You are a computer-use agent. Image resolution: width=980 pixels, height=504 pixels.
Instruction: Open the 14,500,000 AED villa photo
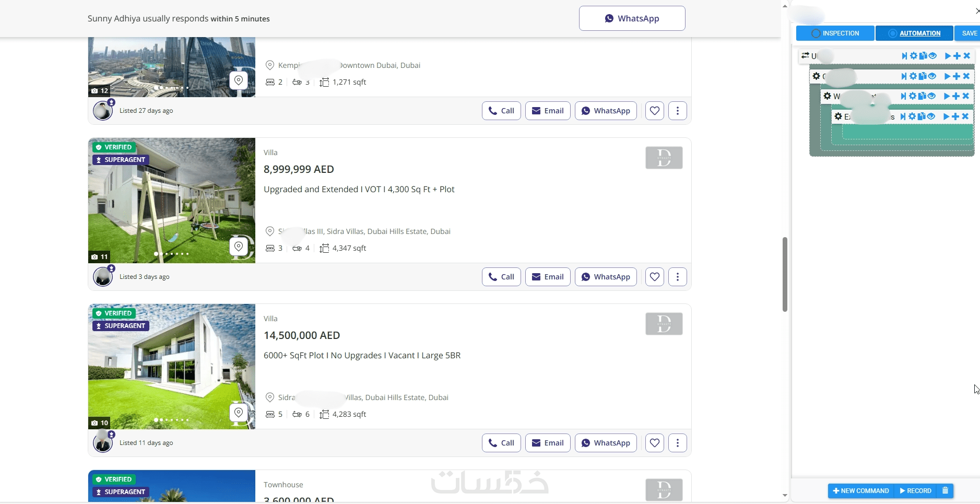(172, 367)
